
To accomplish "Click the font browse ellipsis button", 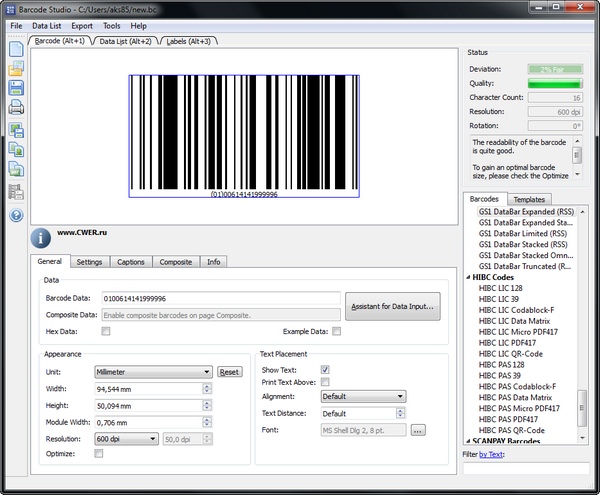I will click(x=418, y=430).
